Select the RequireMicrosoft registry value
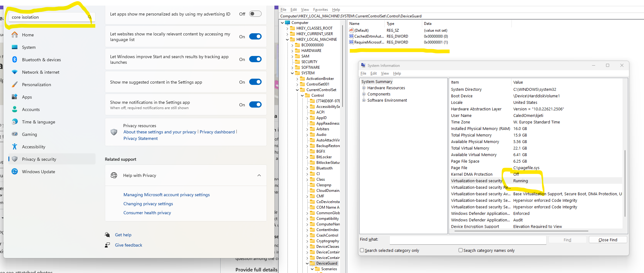644x273 pixels. (366, 42)
